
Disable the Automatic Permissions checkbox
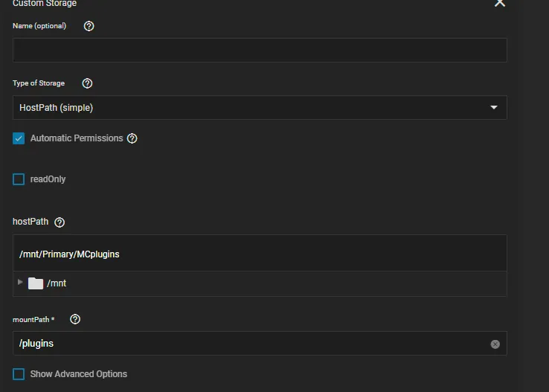[19, 138]
